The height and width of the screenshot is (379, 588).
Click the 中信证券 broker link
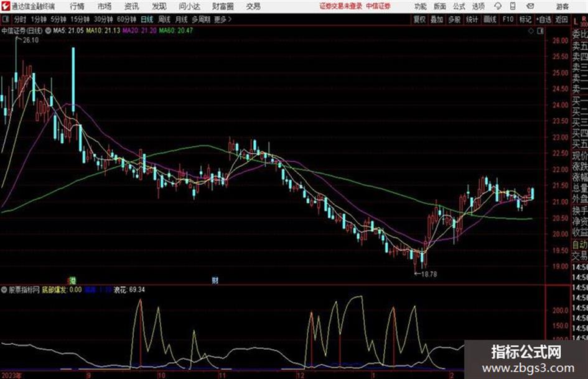[378, 6]
